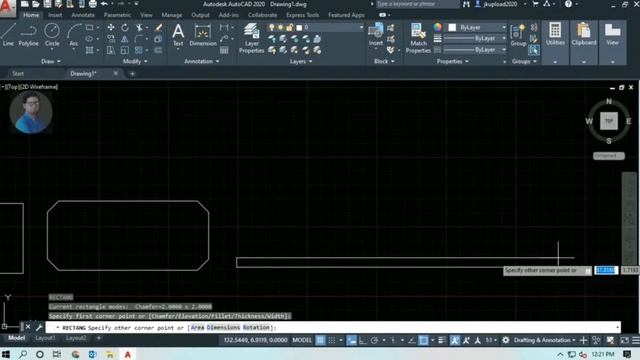Click the Insert block icon
The image size is (640, 360).
[376, 34]
